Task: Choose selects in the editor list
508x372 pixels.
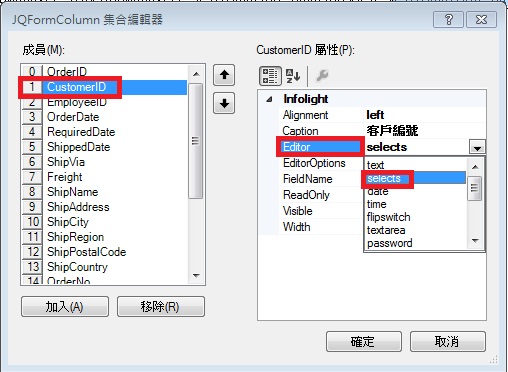Action: [415, 178]
